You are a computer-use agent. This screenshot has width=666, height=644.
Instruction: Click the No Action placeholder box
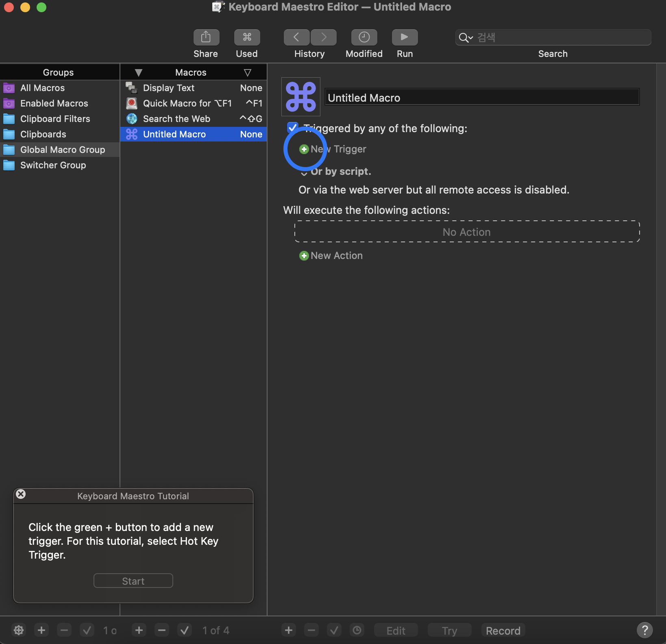coord(467,232)
